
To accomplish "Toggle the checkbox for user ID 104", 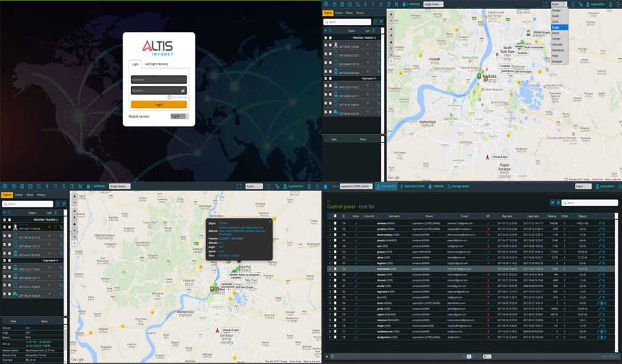I will pyautogui.click(x=335, y=223).
